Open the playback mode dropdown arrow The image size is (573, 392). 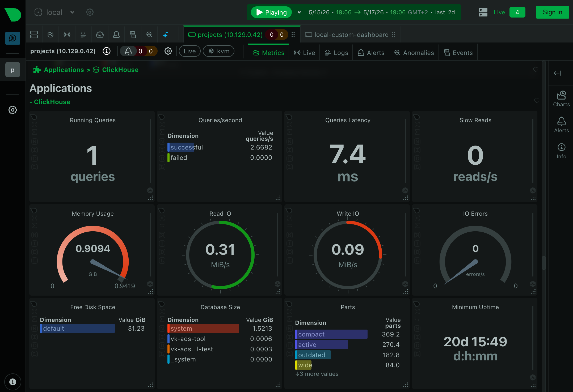(x=299, y=12)
